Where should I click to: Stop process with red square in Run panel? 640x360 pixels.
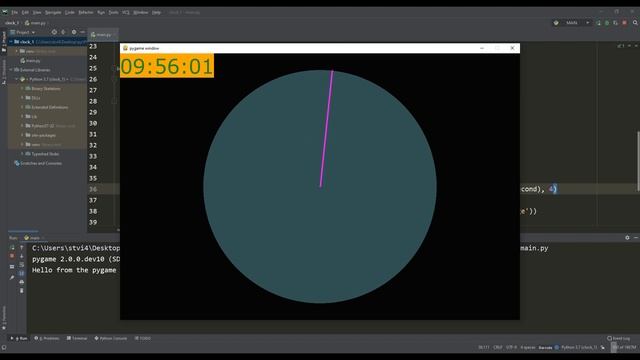tap(12, 256)
